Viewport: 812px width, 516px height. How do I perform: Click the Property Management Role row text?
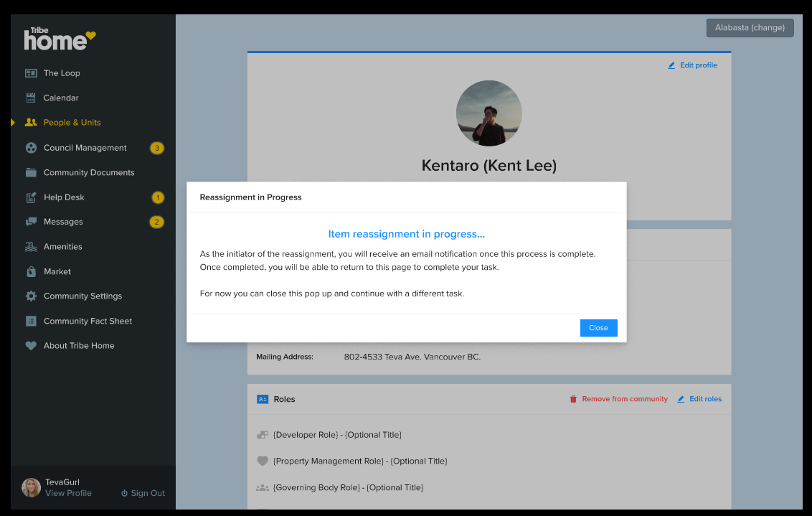tap(360, 461)
